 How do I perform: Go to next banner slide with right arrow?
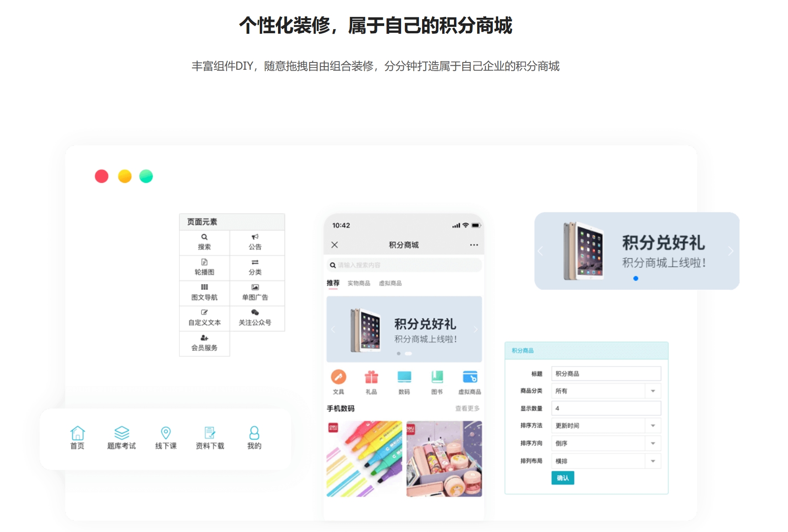[x=730, y=251]
